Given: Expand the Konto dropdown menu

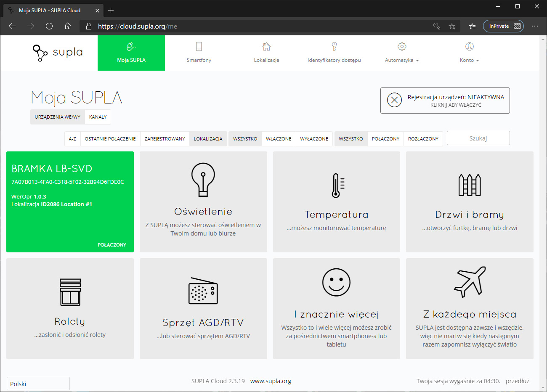Looking at the screenshot, I should (470, 60).
